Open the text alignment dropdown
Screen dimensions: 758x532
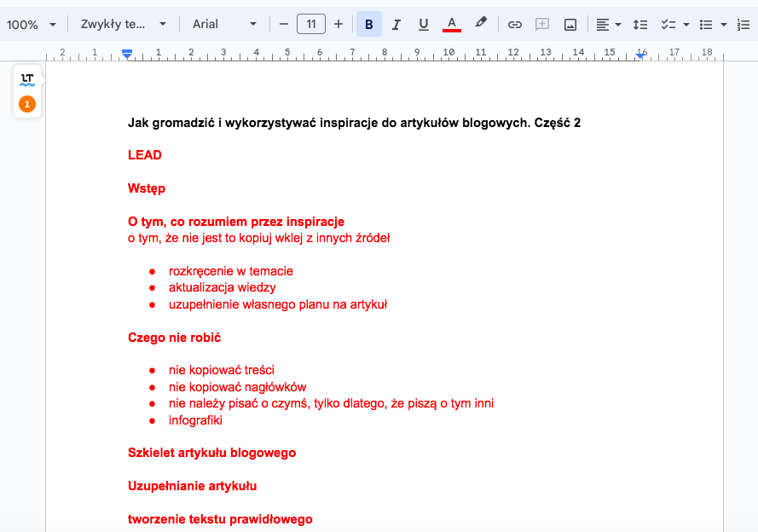click(x=608, y=24)
